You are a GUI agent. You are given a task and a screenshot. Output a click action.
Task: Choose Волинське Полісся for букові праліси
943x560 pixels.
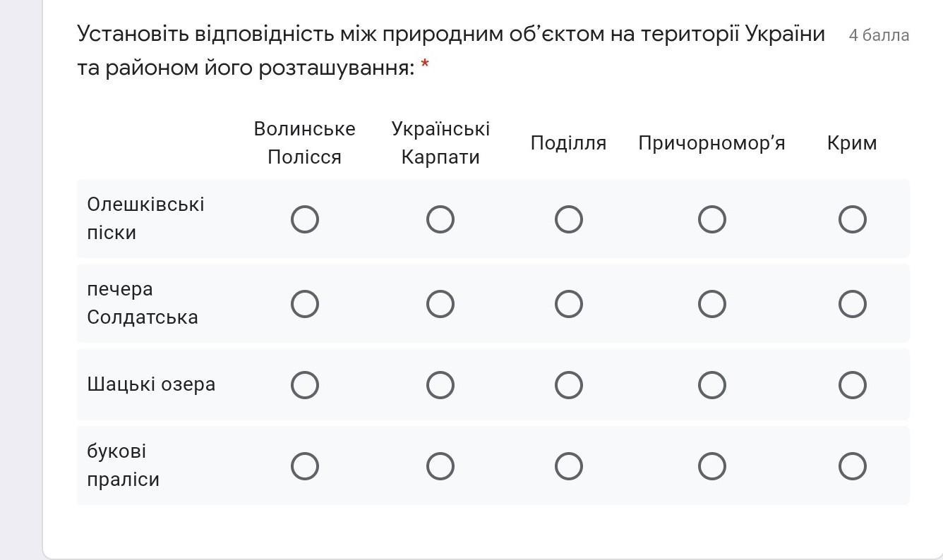305,466
